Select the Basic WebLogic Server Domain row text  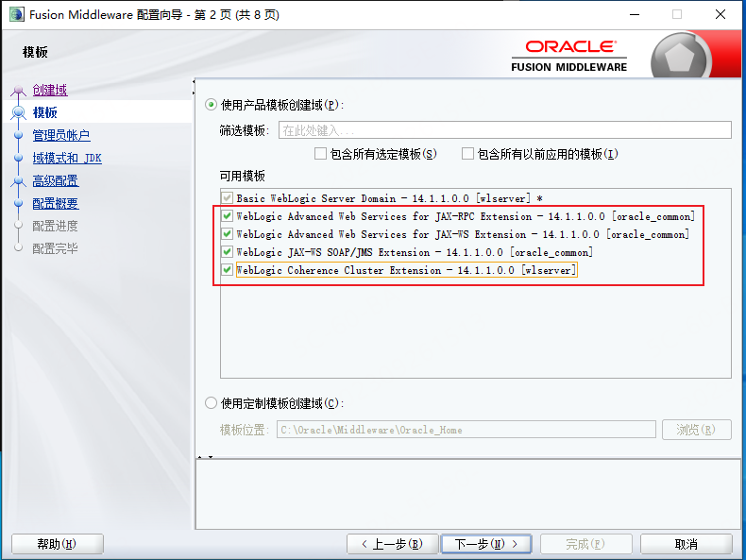click(389, 198)
